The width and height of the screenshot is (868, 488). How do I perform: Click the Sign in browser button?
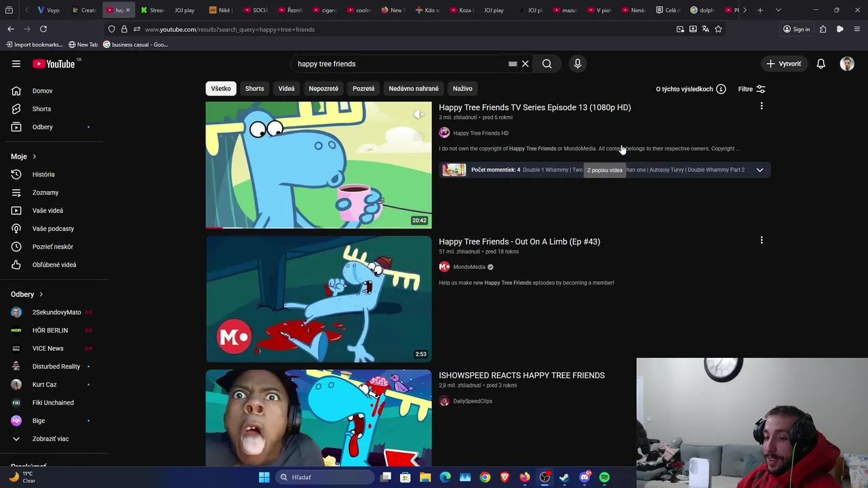796,29
